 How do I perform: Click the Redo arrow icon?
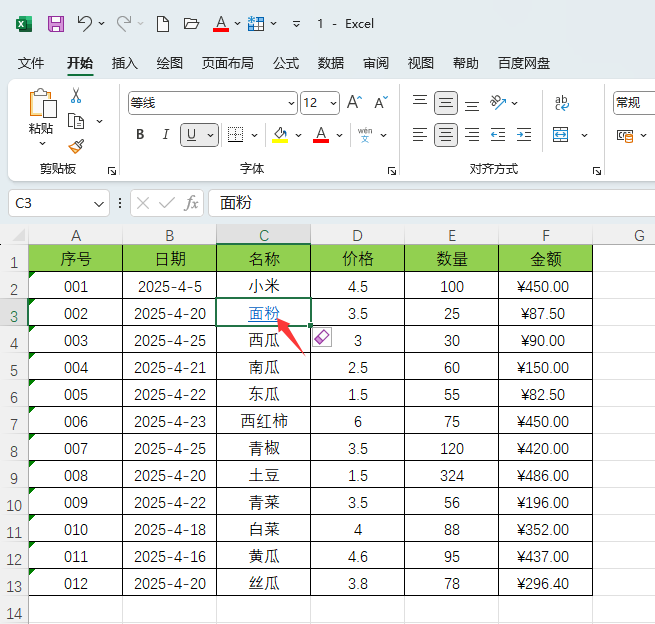click(124, 23)
